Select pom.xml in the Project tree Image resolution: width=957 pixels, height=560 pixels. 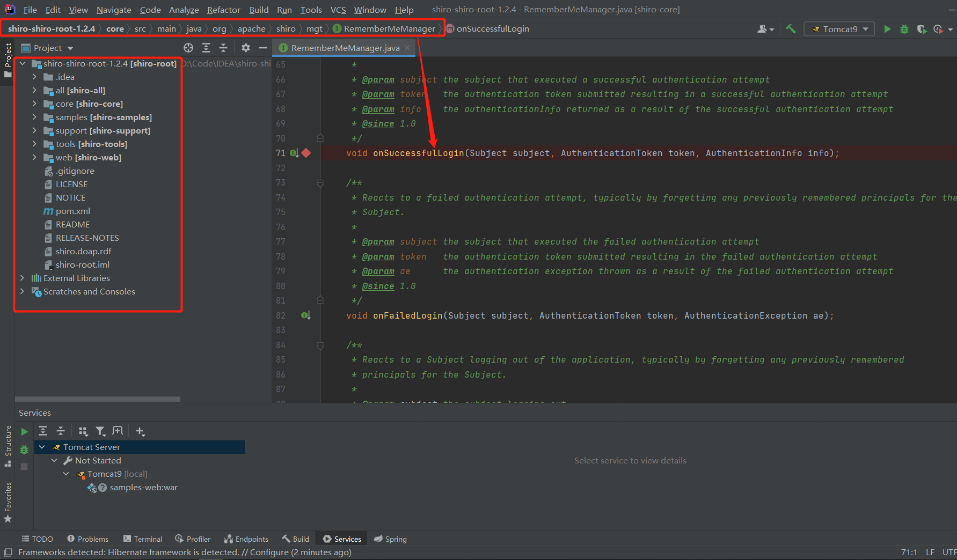[x=73, y=211]
